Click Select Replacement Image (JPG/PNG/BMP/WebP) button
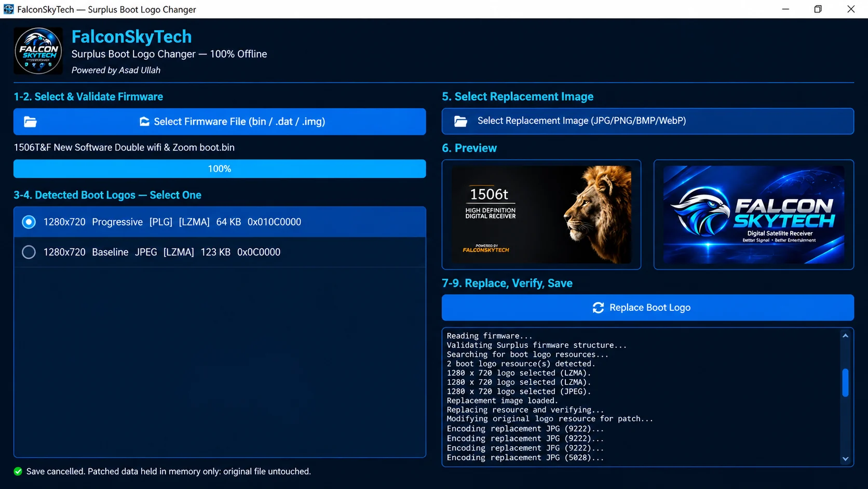This screenshot has height=489, width=868. (x=647, y=121)
